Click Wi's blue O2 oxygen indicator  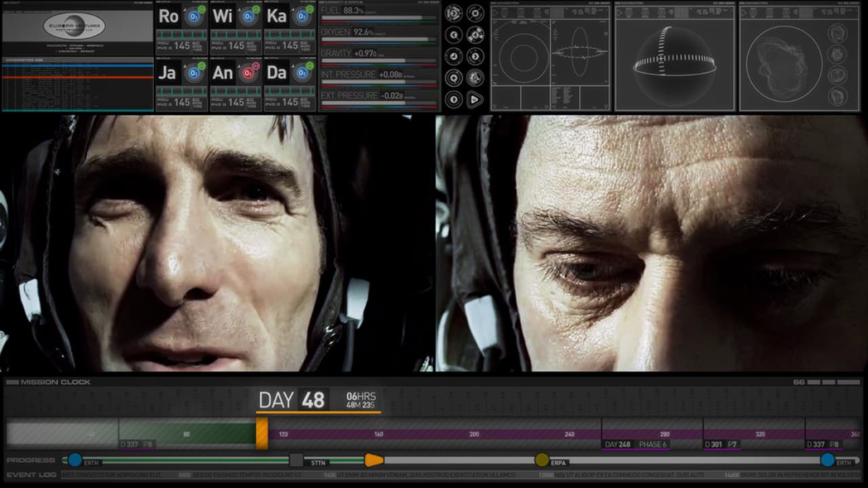point(249,17)
